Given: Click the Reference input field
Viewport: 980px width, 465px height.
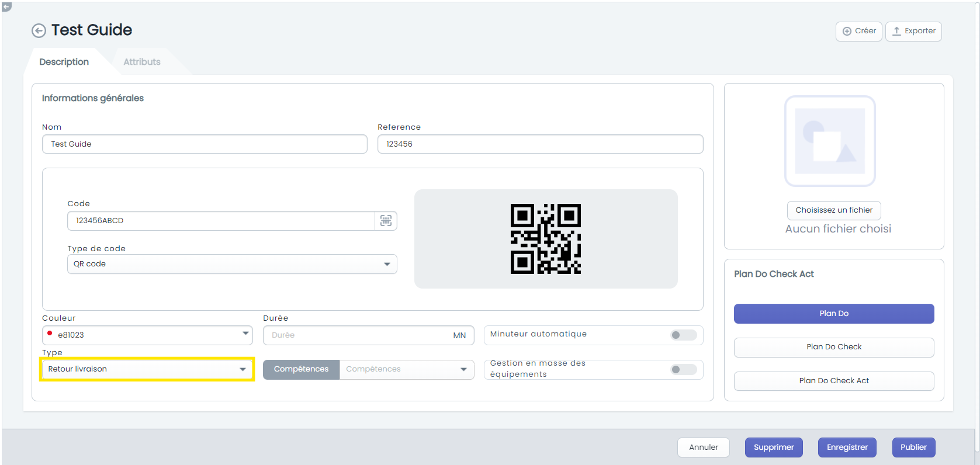Looking at the screenshot, I should (541, 144).
